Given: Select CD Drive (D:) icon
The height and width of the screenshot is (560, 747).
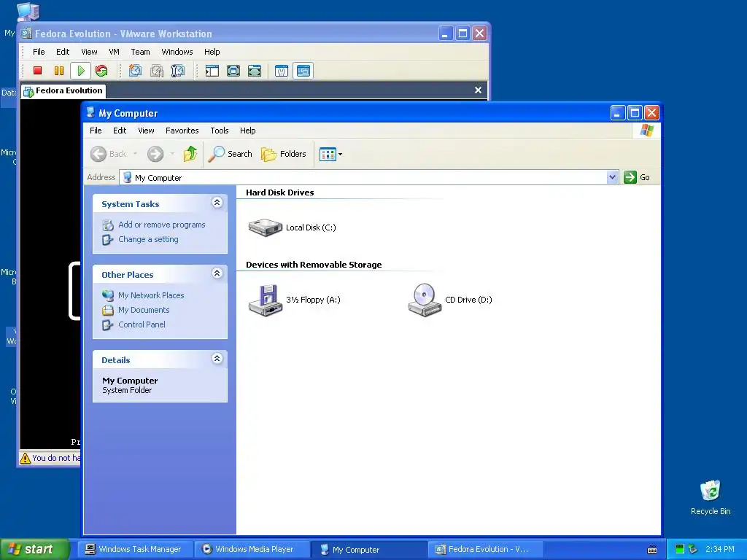Looking at the screenshot, I should [425, 300].
